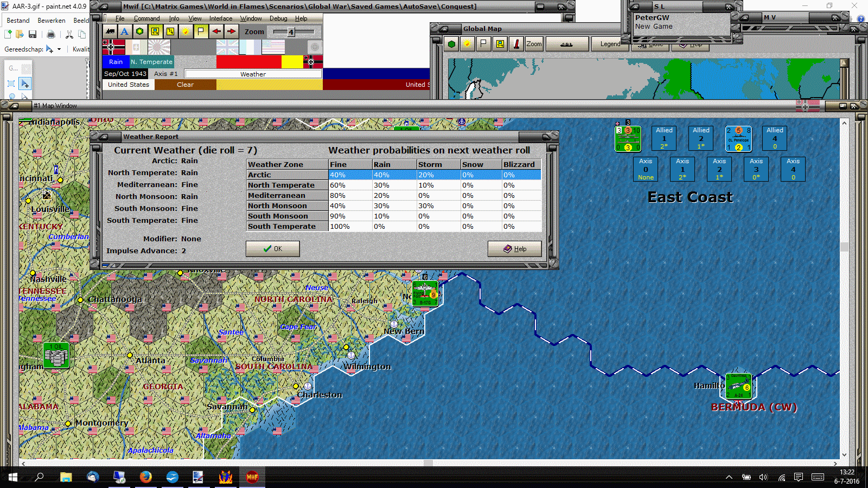Open the Command menu
The image size is (868, 488).
[146, 18]
